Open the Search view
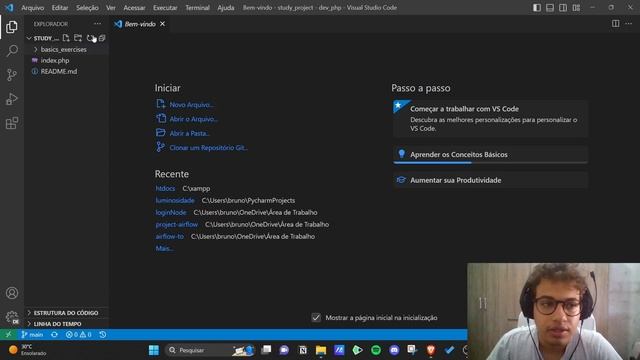640x360 pixels. click(x=12, y=51)
